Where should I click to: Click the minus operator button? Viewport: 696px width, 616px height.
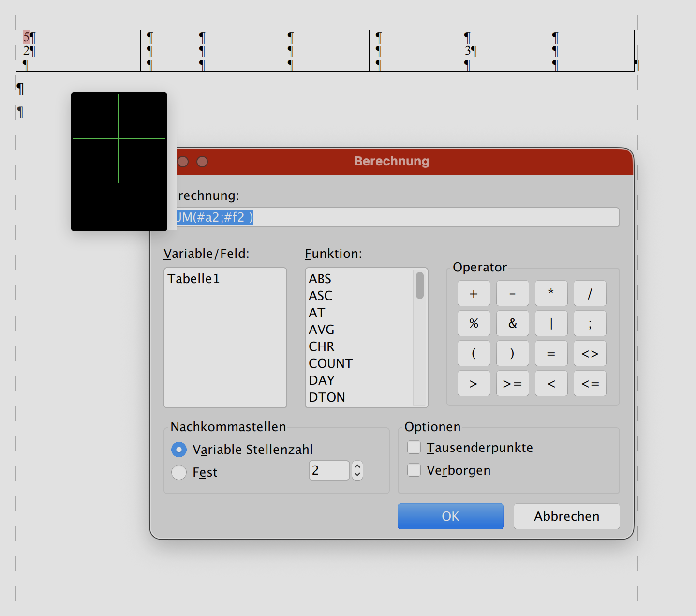coord(512,293)
